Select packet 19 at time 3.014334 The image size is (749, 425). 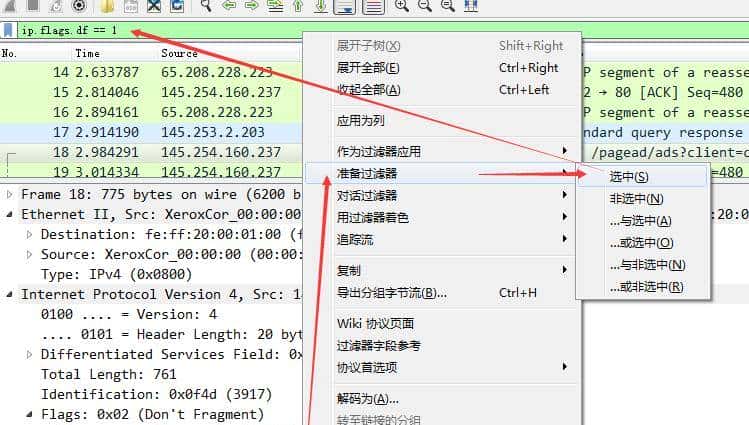coord(151,171)
